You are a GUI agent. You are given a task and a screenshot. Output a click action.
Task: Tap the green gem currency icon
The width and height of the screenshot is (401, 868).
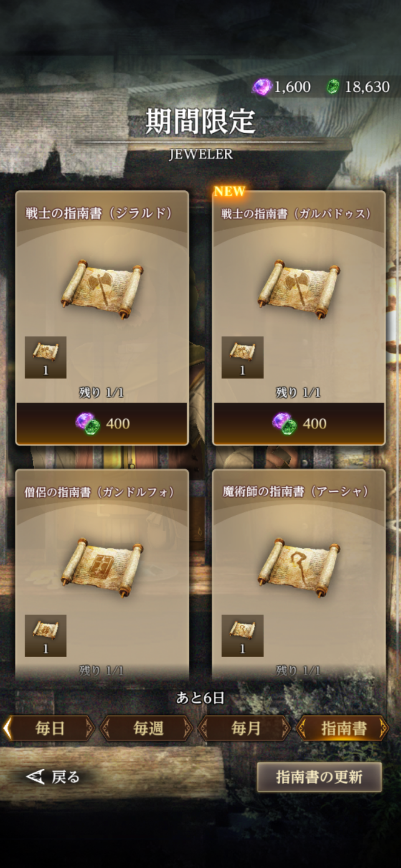coord(332,87)
